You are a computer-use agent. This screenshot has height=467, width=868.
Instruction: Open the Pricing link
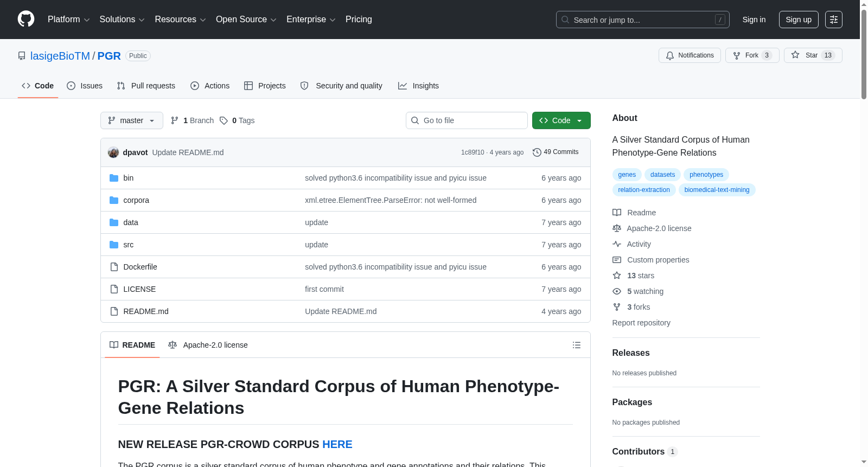[359, 20]
